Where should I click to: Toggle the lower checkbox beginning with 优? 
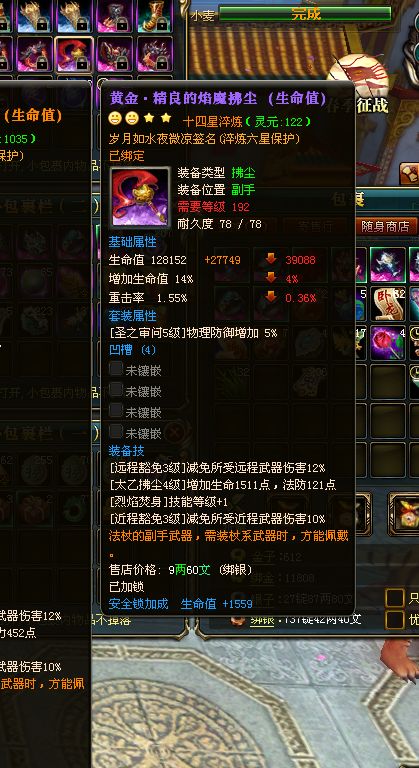coord(394,620)
